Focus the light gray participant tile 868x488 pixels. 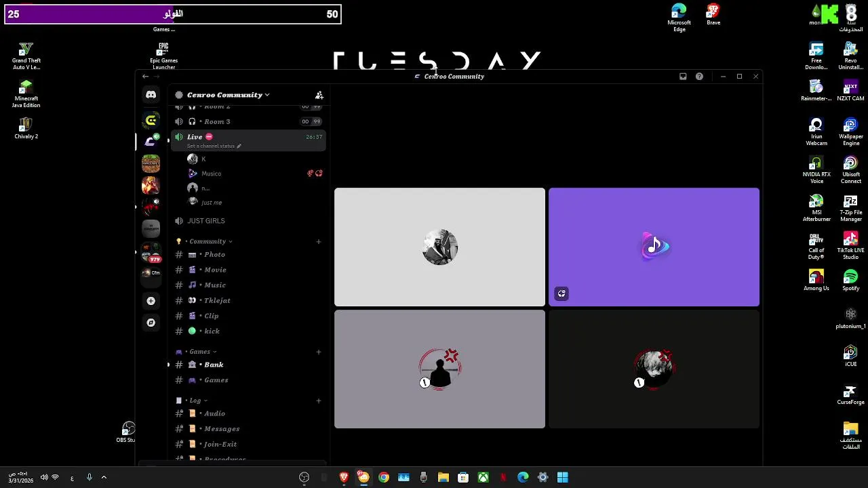tap(439, 247)
